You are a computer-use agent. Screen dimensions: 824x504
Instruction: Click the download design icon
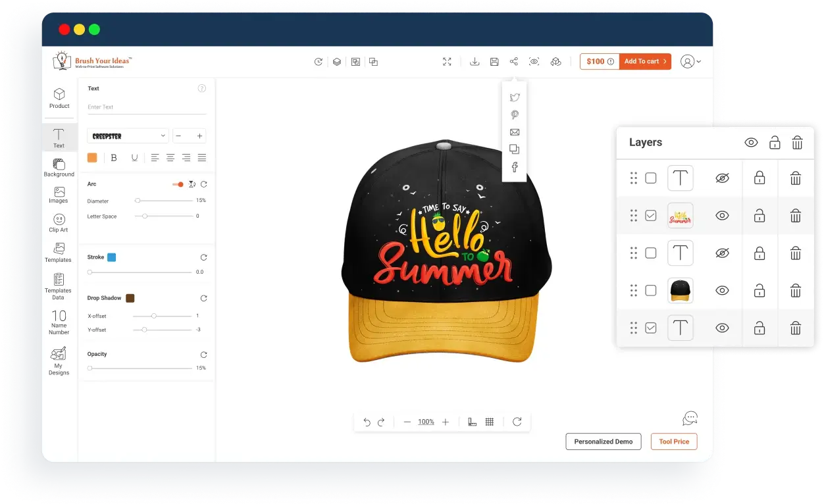click(475, 61)
